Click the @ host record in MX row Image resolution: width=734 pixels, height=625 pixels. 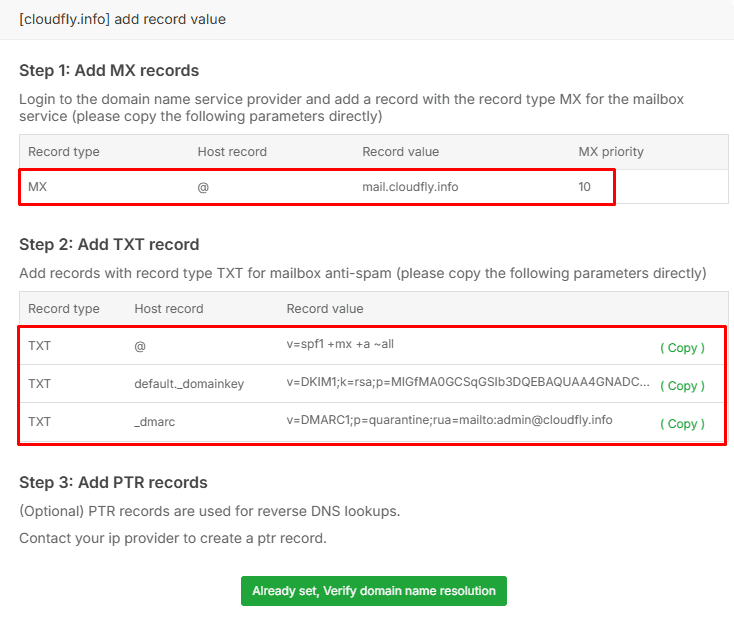pyautogui.click(x=203, y=187)
